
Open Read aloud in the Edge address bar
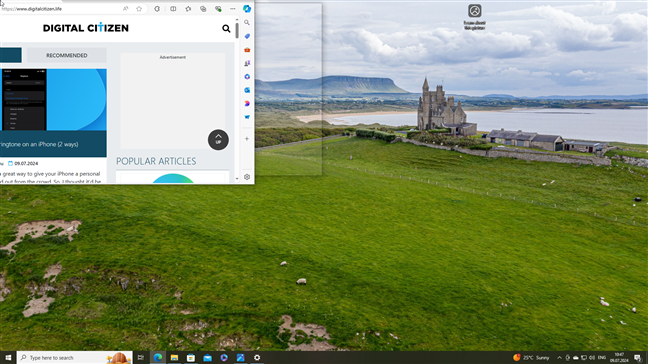pos(126,9)
